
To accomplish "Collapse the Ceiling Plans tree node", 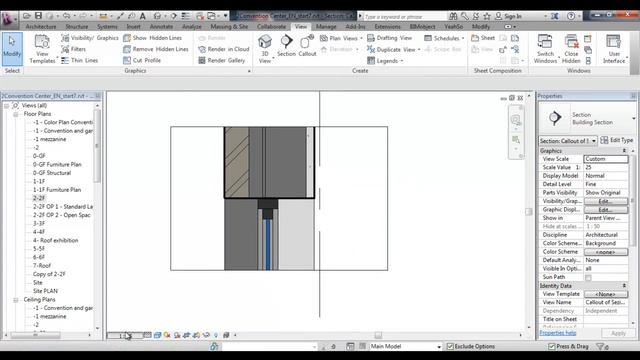I will pyautogui.click(x=16, y=300).
